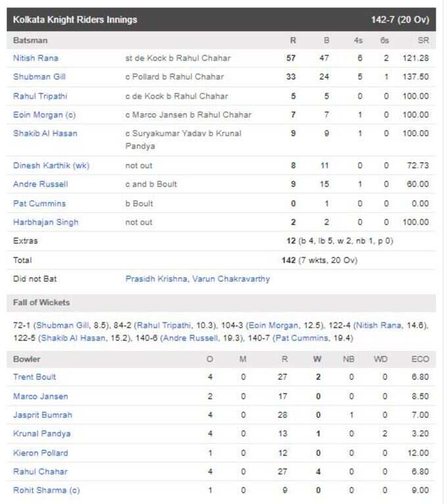
Task: Open Rahul Chahar in the bowler list
Action: 40,471
